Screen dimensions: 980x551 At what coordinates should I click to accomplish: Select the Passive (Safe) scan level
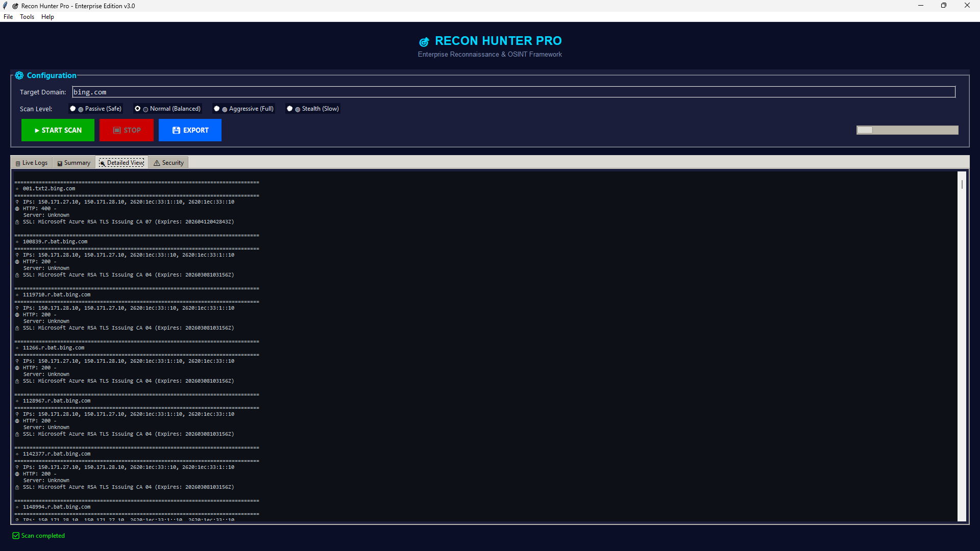coord(73,109)
